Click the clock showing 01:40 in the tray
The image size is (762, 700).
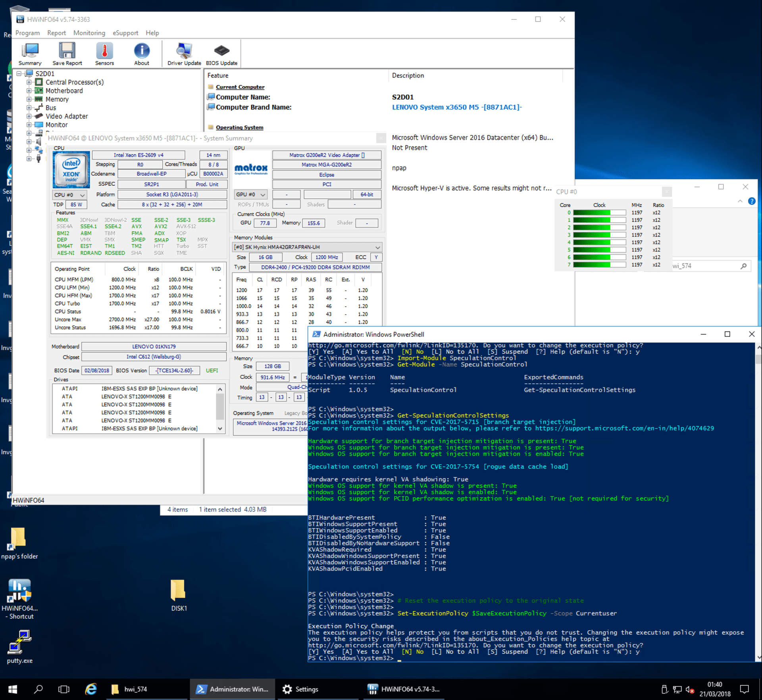tap(714, 685)
